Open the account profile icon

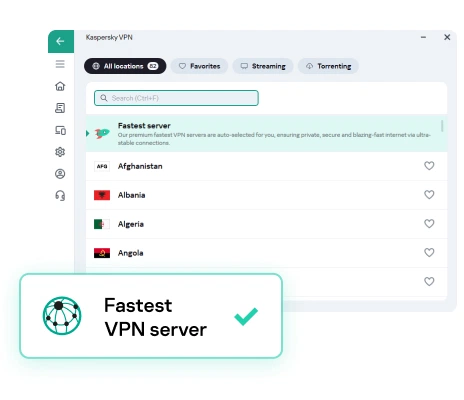coord(60,174)
